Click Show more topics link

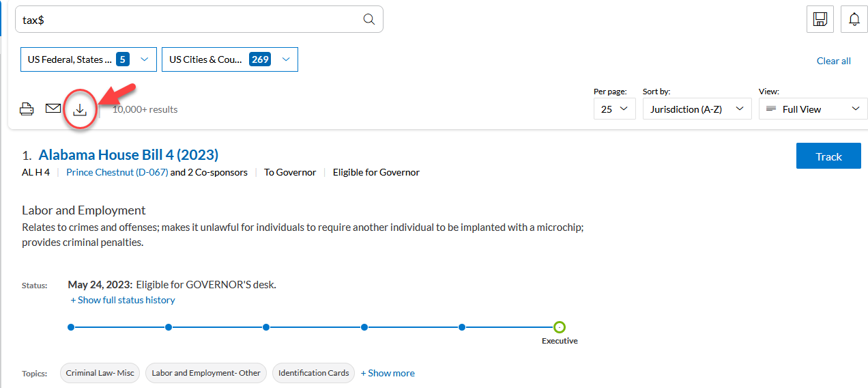coord(387,373)
